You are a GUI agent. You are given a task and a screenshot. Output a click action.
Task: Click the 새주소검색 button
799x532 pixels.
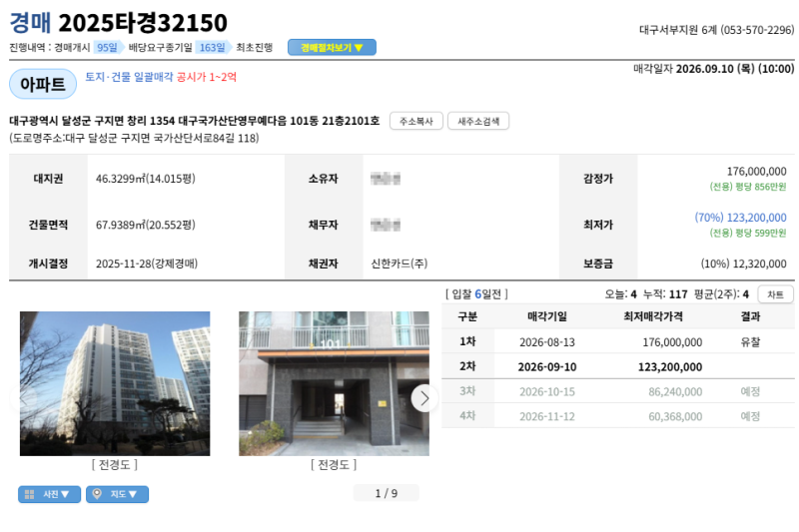(x=478, y=121)
